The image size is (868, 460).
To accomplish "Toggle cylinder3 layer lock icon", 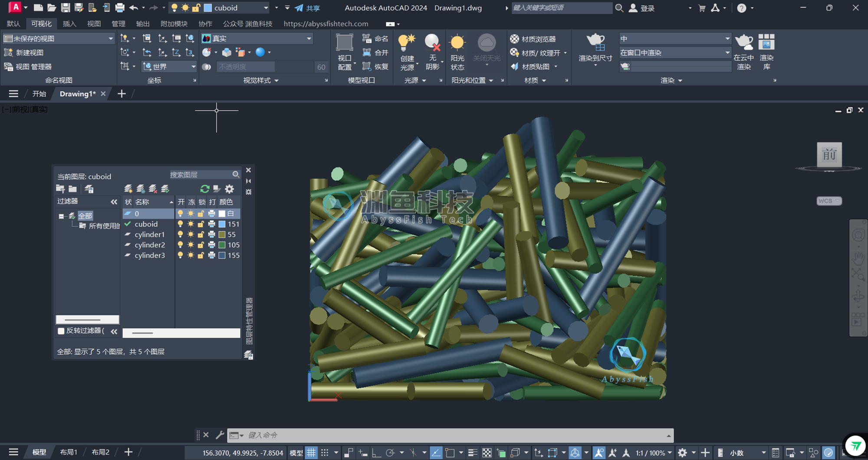I will [x=201, y=255].
